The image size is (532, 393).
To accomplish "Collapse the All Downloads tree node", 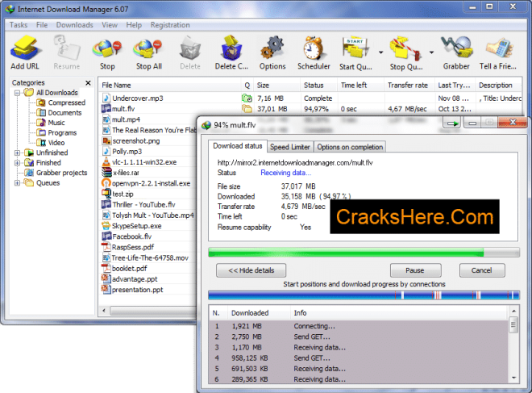I will point(17,93).
